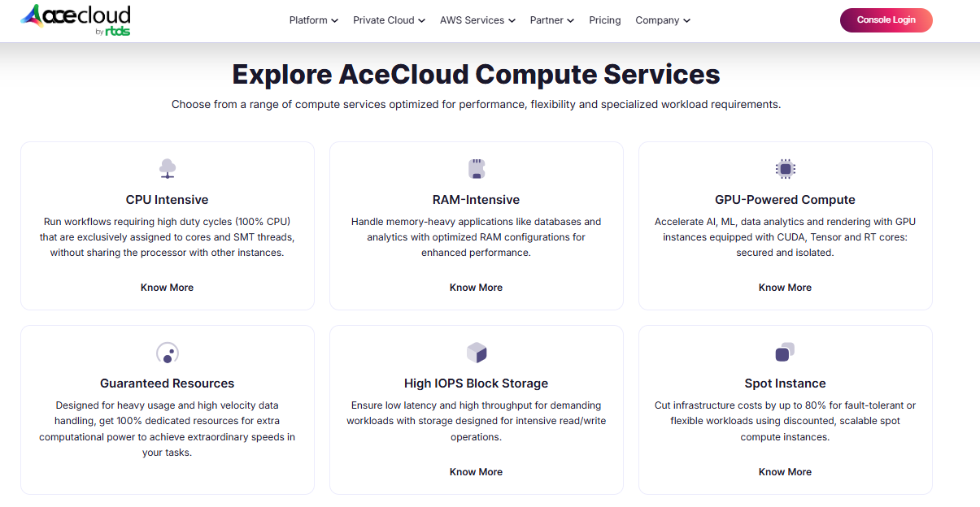
Task: Open the Private Cloud menu
Action: [389, 20]
